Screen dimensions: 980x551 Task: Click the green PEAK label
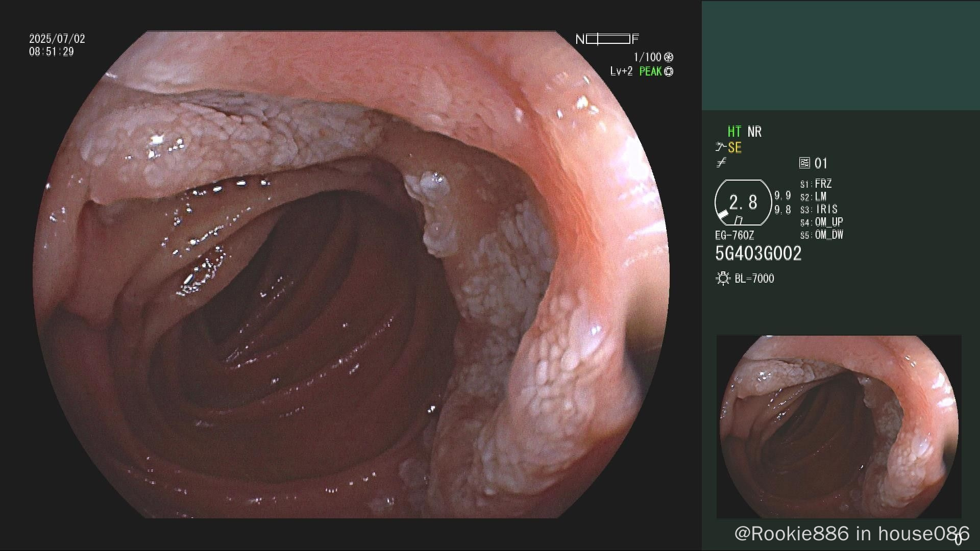pos(650,71)
